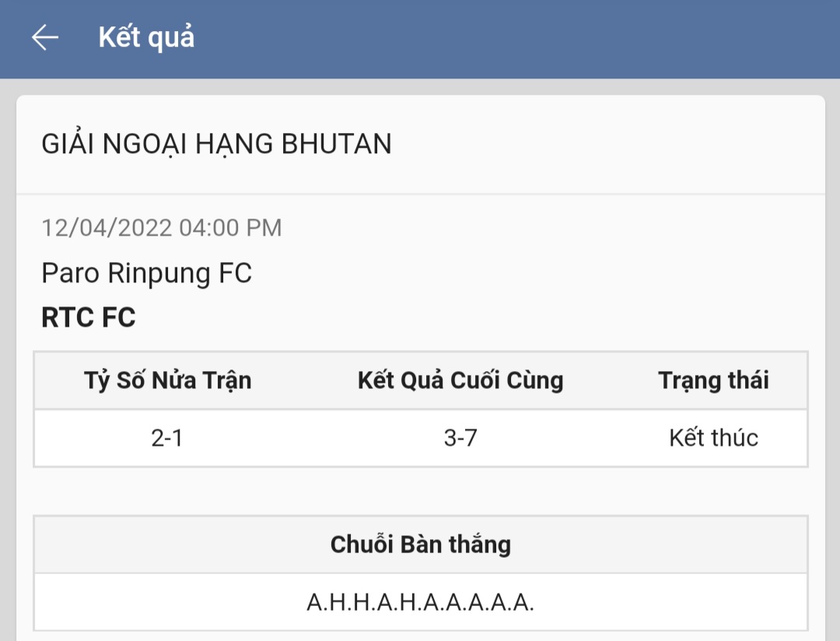Tap the first letter A in goal sequence
Image resolution: width=840 pixels, height=641 pixels.
pyautogui.click(x=314, y=602)
